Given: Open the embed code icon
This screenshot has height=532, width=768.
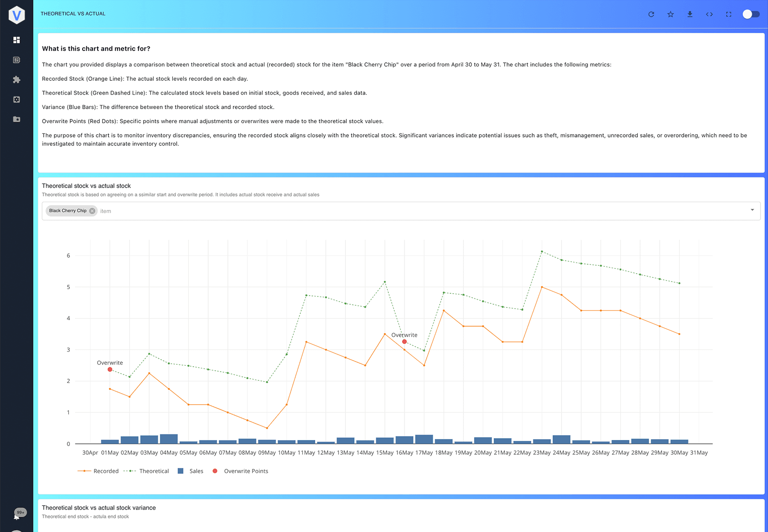Looking at the screenshot, I should click(x=709, y=14).
